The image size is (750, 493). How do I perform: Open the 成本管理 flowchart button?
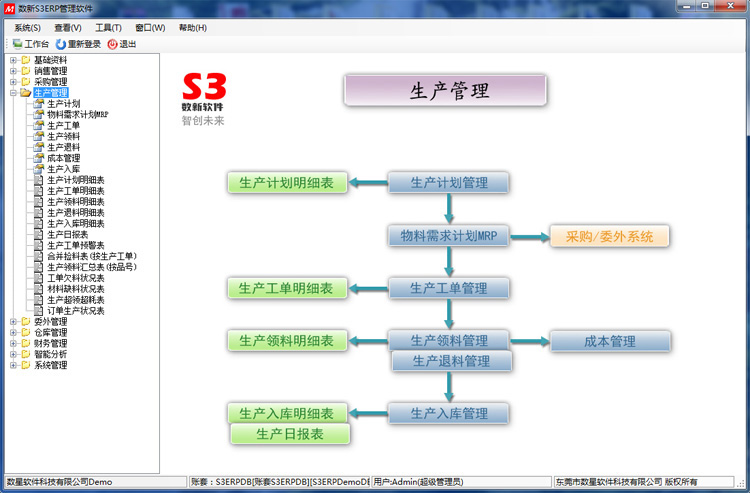coord(610,341)
